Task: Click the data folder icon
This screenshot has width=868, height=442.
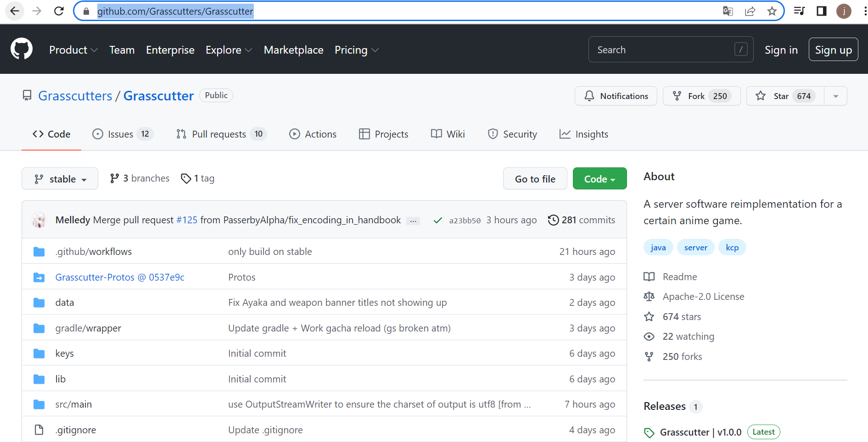Action: [39, 303]
